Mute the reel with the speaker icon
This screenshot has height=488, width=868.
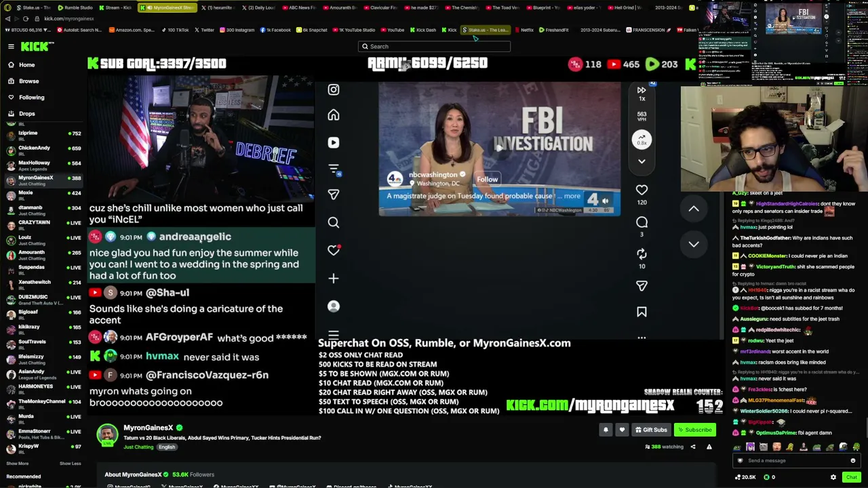click(605, 200)
